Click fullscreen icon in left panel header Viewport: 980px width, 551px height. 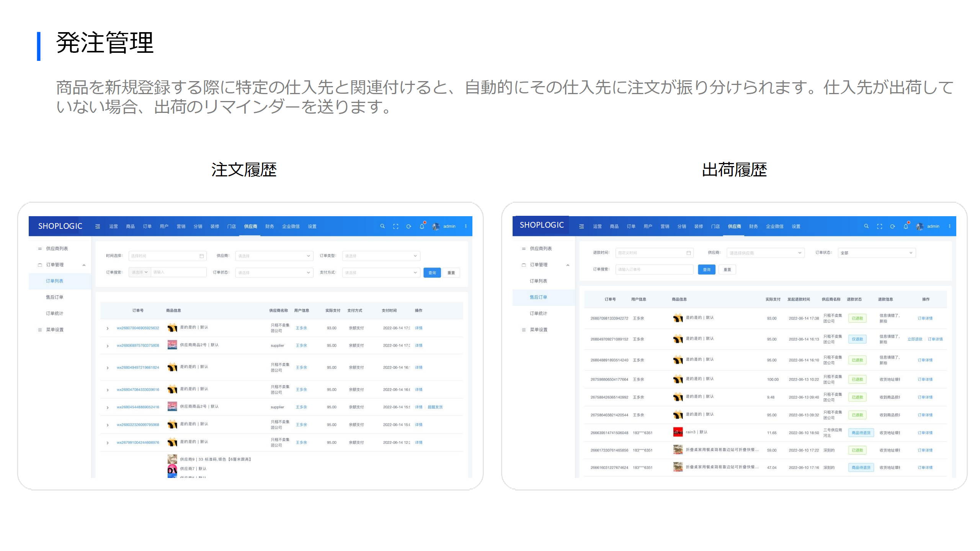[395, 226]
